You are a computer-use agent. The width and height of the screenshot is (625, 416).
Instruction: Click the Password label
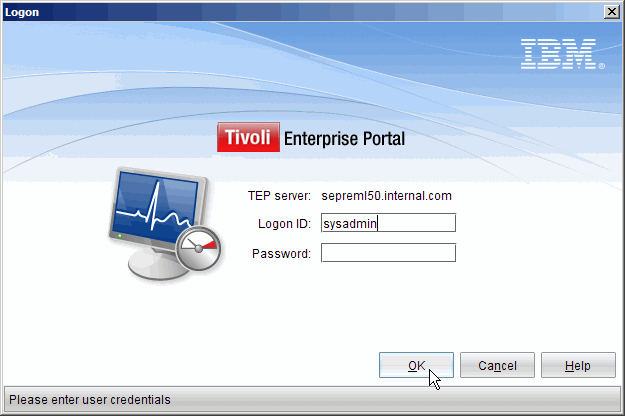click(x=281, y=254)
